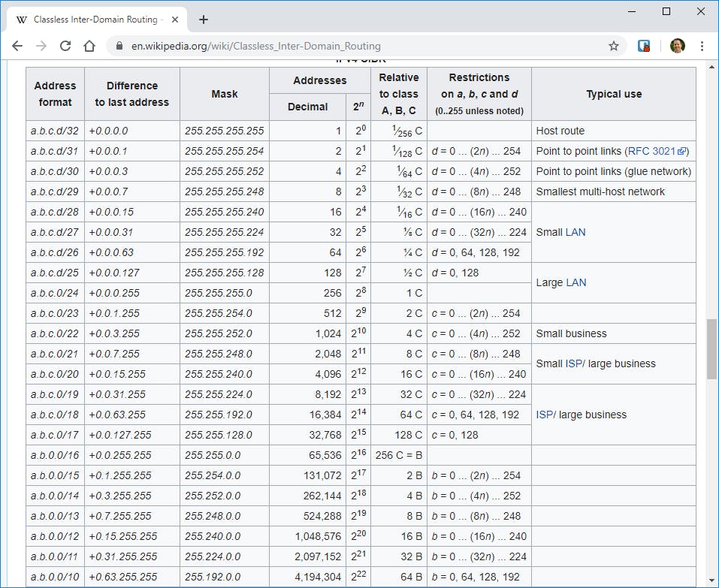Go to the browser home page

(x=89, y=46)
